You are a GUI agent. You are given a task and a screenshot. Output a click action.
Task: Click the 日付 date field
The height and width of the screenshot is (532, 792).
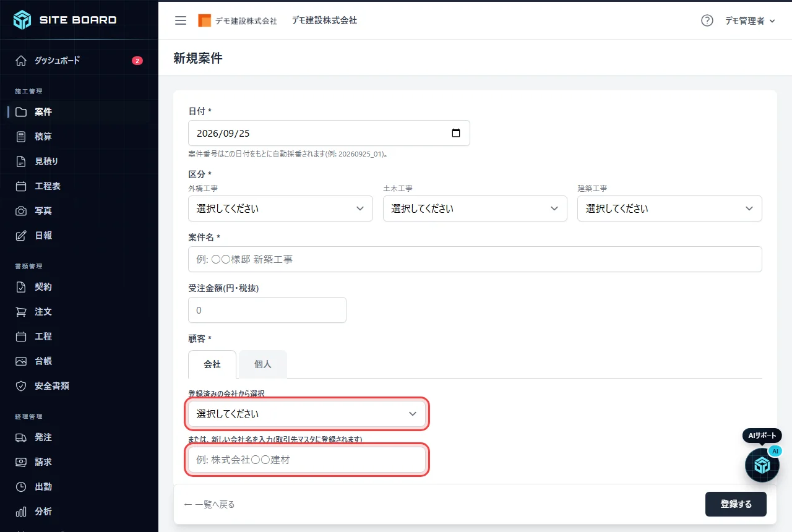[x=329, y=133]
